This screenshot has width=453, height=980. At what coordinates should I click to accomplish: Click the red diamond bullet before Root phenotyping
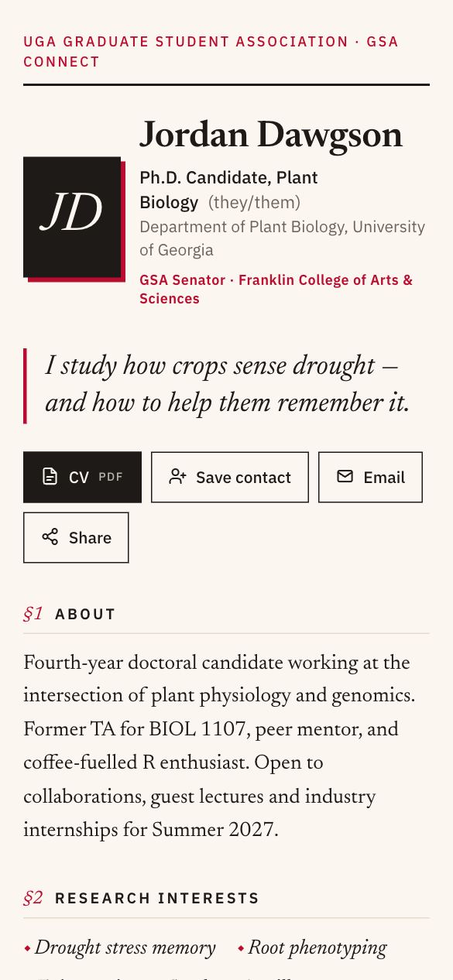[241, 948]
